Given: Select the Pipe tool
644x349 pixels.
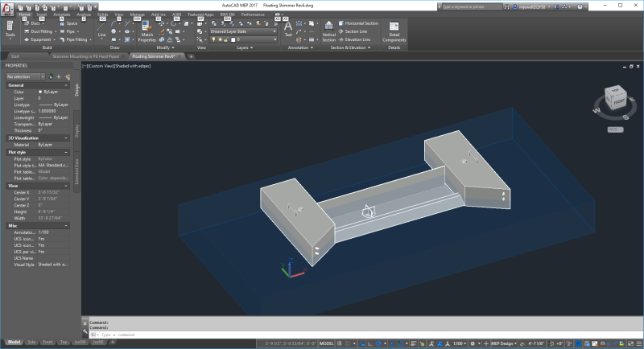Looking at the screenshot, I should (x=69, y=31).
